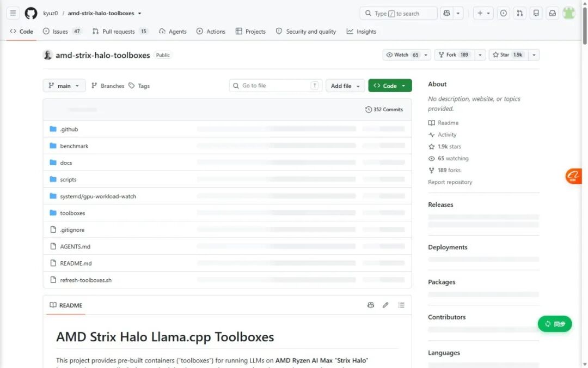The image size is (588, 368).
Task: Open the AGENTS.md file
Action: coord(75,247)
